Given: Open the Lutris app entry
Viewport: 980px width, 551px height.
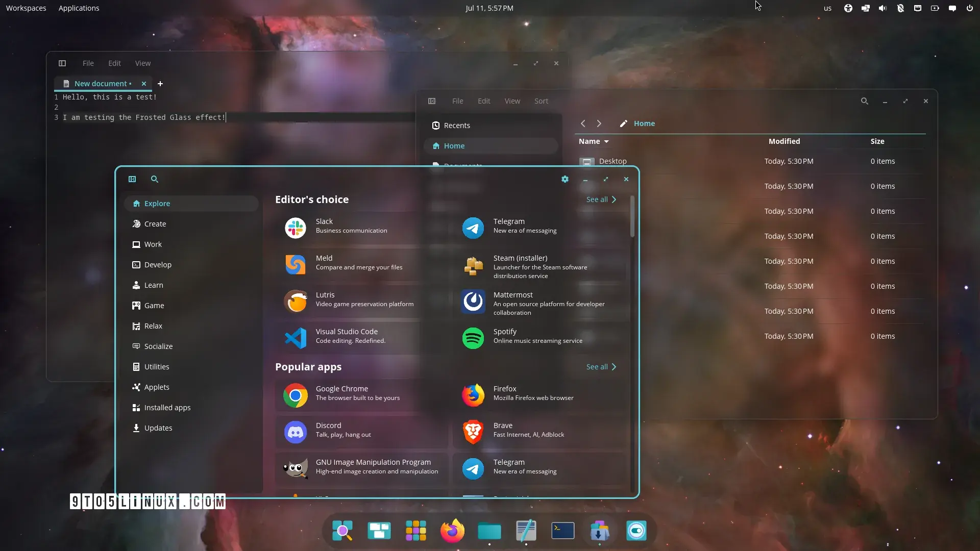Looking at the screenshot, I should pyautogui.click(x=362, y=301).
